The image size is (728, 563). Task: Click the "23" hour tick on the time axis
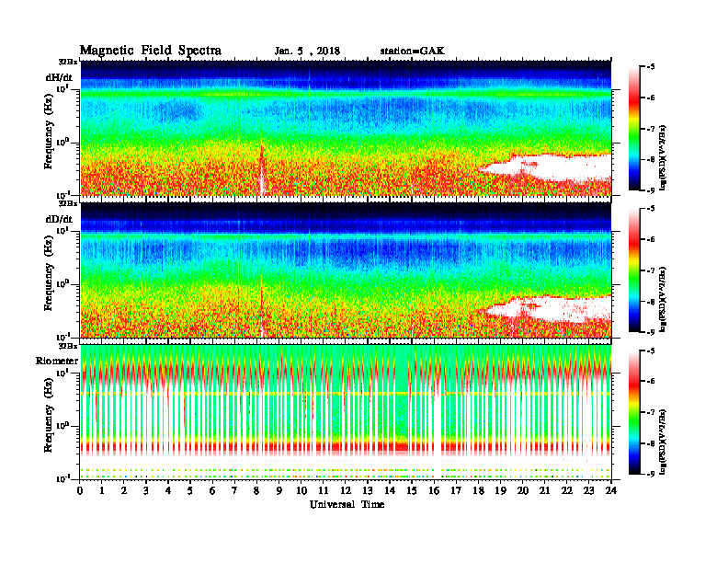click(x=588, y=490)
